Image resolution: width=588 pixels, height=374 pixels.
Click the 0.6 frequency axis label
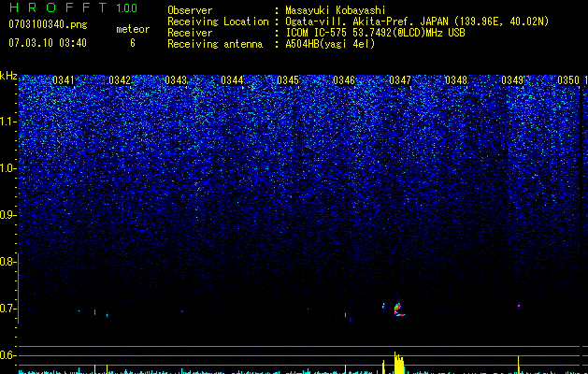click(x=7, y=355)
